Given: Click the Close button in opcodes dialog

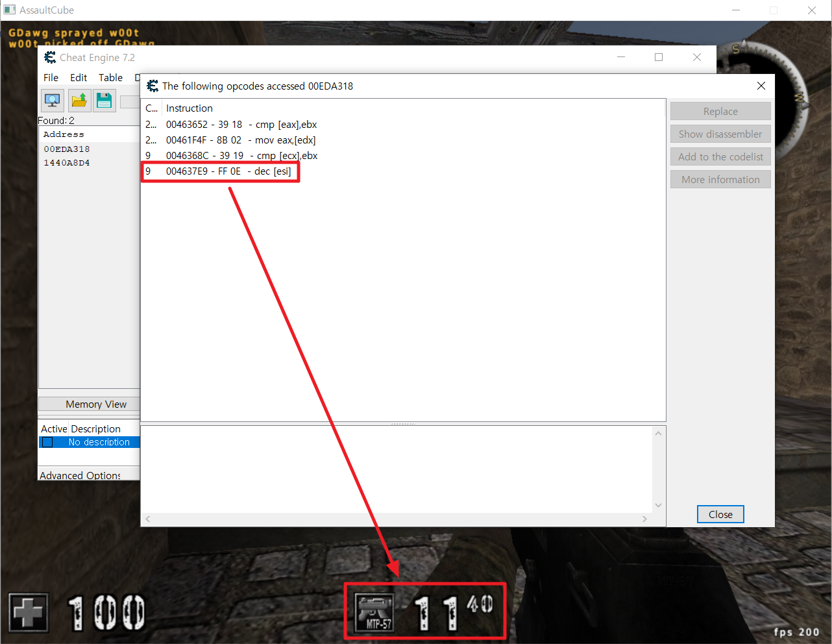Looking at the screenshot, I should (x=720, y=514).
